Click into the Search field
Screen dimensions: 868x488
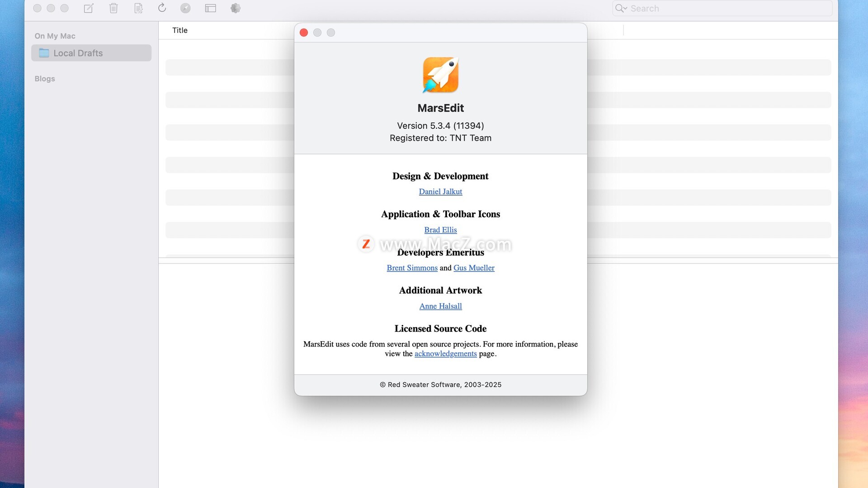(722, 8)
